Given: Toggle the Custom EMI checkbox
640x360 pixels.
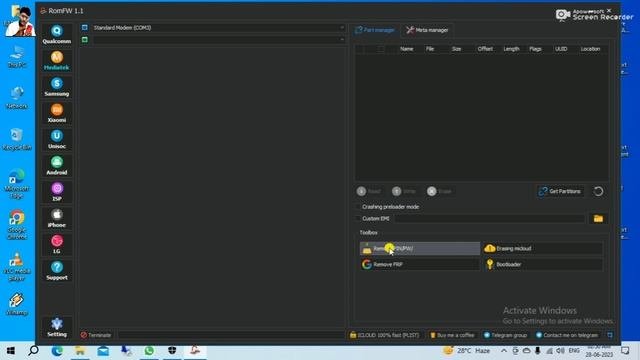Looking at the screenshot, I should click(358, 219).
